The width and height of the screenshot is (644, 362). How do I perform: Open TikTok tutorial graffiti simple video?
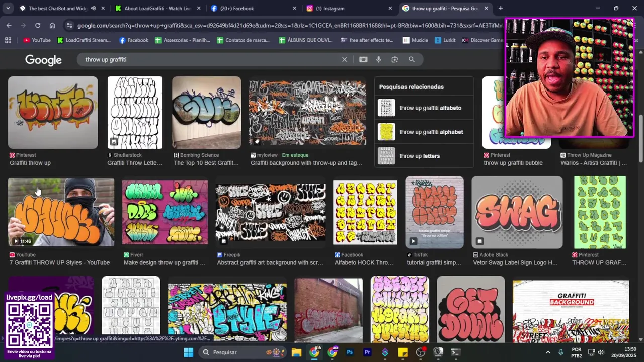[x=435, y=212]
